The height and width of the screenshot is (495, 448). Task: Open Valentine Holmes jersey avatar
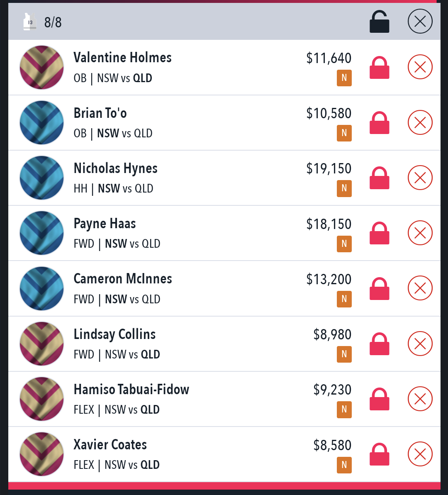(41, 67)
